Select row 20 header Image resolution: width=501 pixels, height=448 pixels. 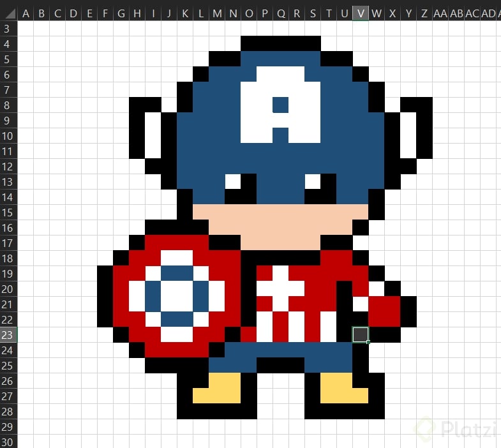pyautogui.click(x=9, y=289)
